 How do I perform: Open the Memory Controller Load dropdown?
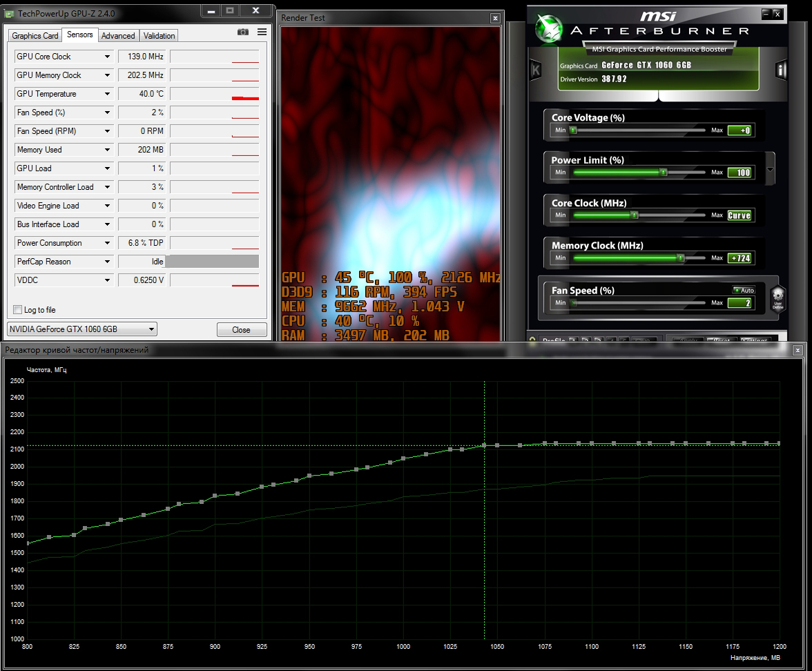(x=107, y=187)
